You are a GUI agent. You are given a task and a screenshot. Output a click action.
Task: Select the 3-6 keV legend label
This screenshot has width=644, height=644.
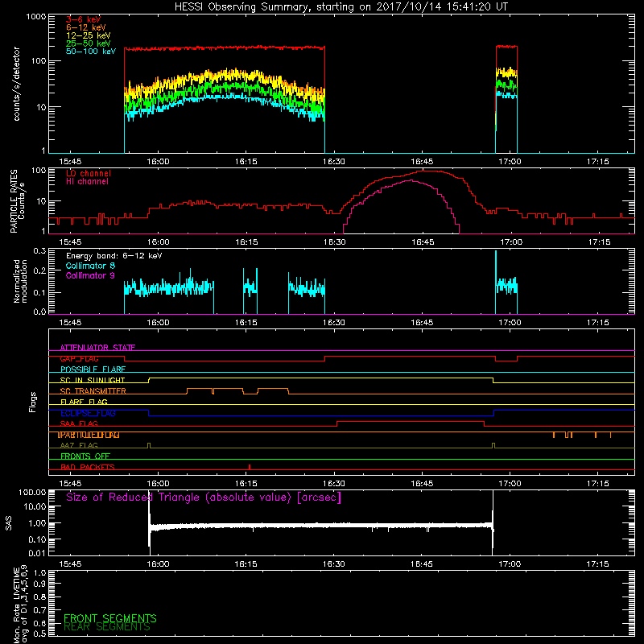(x=83, y=19)
